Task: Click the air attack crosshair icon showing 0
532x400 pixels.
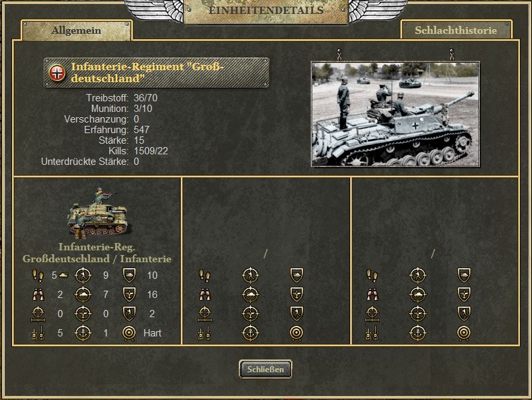Action: [x=83, y=313]
